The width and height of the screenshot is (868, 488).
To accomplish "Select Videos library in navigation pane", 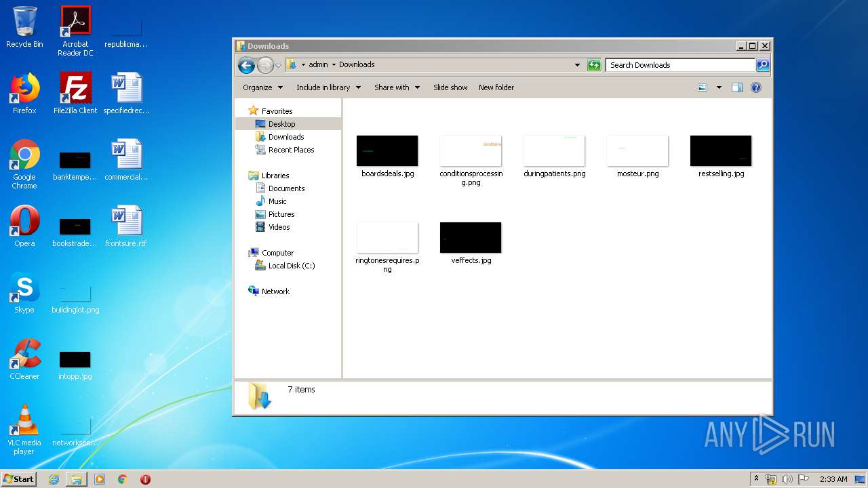I will 279,227.
